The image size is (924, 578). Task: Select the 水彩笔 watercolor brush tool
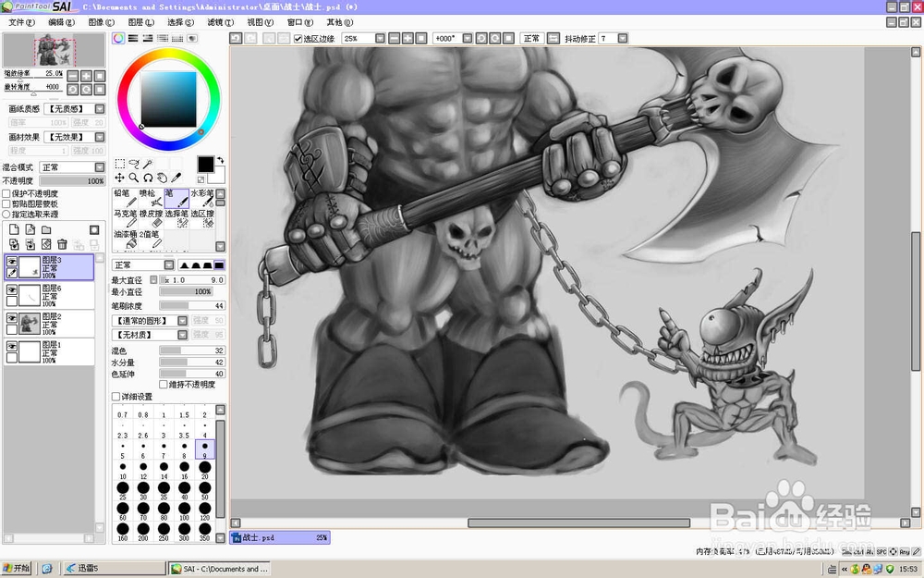coord(202,198)
